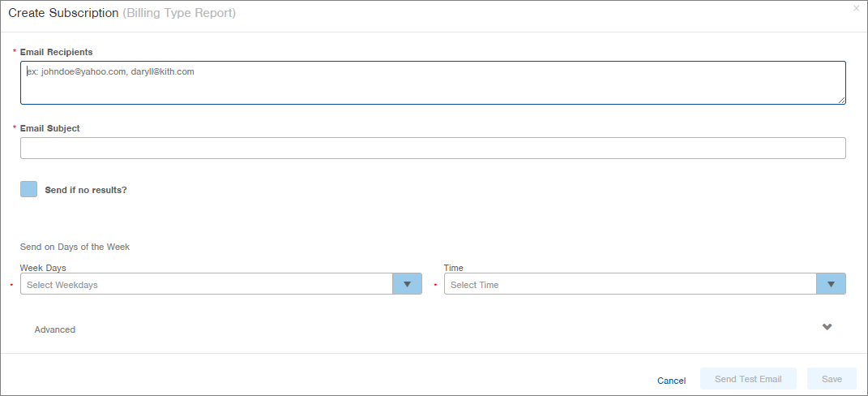Click the Send on Days of the Week heading
This screenshot has width=868, height=396.
[x=75, y=247]
